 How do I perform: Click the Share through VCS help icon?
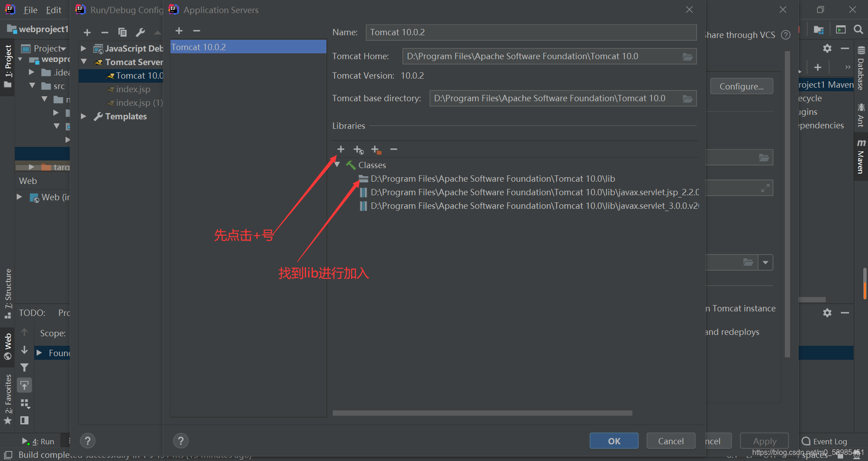click(x=786, y=35)
